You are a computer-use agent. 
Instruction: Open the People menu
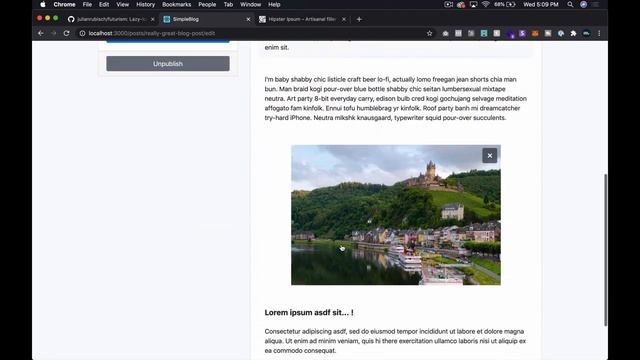coord(207,4)
